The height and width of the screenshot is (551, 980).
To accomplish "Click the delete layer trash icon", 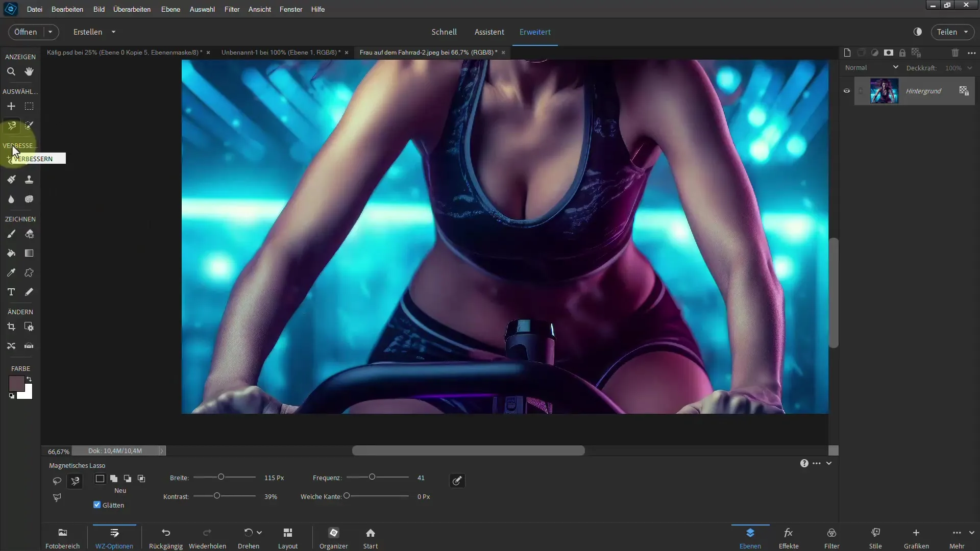I will pos(955,53).
